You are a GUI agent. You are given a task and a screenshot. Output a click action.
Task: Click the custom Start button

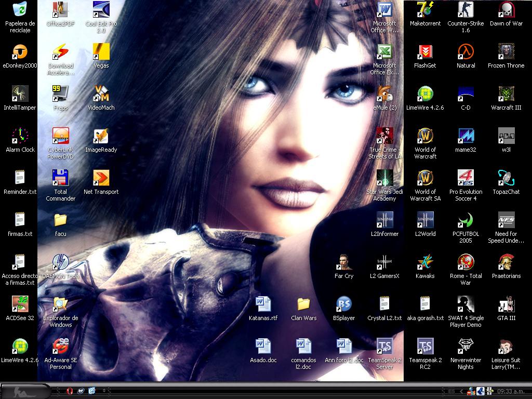click(26, 391)
